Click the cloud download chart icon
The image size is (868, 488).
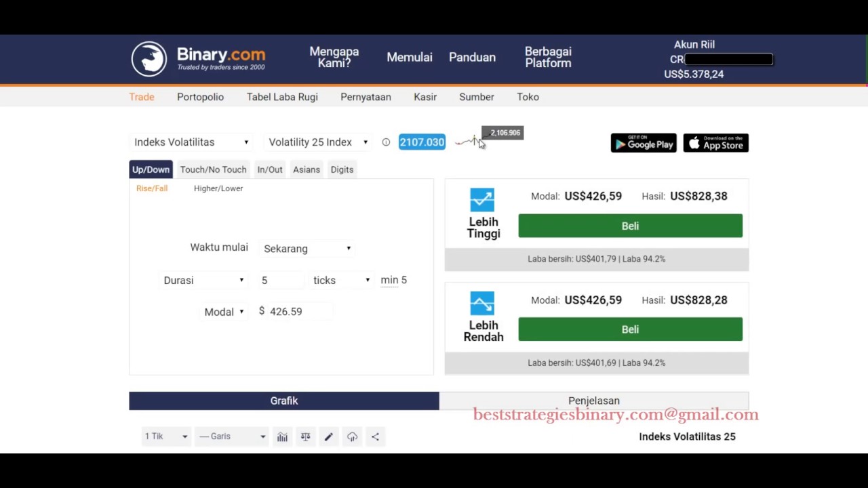tap(352, 436)
